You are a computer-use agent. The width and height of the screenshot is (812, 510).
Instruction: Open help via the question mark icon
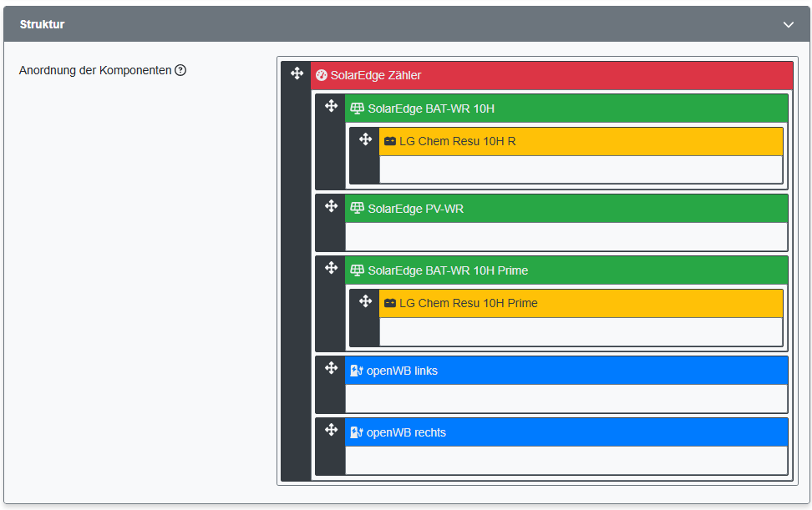(180, 71)
